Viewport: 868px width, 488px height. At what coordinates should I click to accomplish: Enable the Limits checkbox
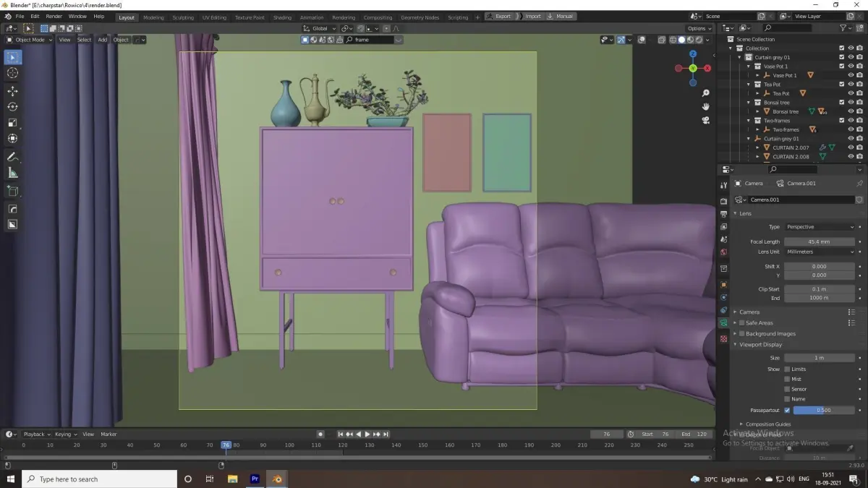point(787,369)
